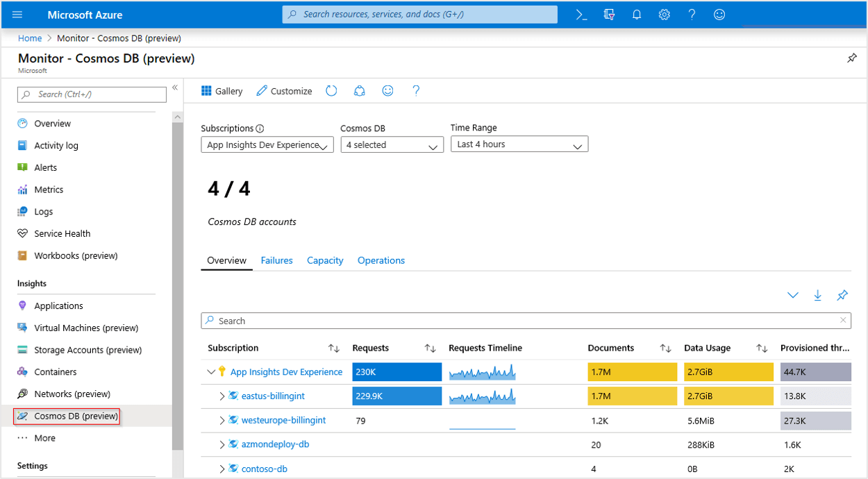Viewport: 868px width, 479px height.
Task: Pin the overview grid to dashboard
Action: pyautogui.click(x=842, y=295)
